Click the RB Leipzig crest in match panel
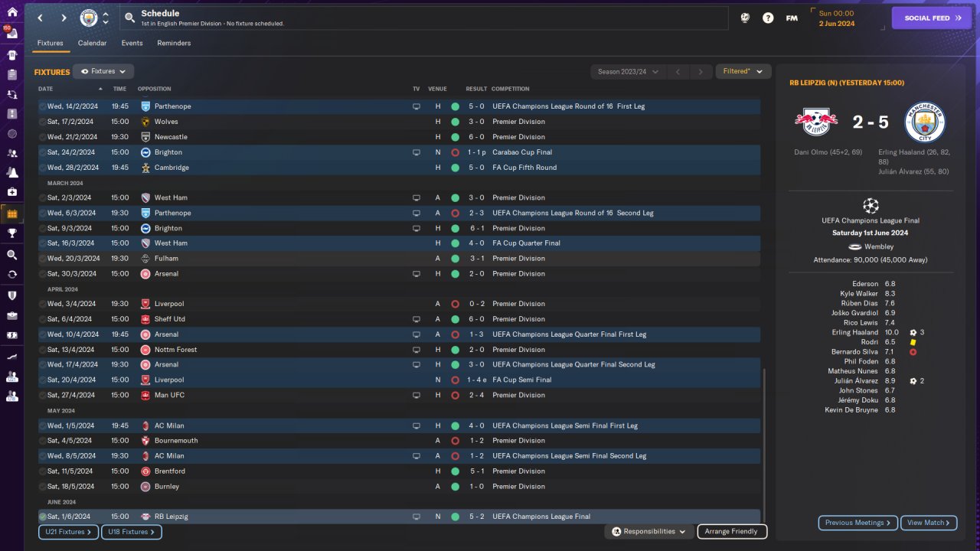Image resolution: width=980 pixels, height=551 pixels. pyautogui.click(x=815, y=122)
